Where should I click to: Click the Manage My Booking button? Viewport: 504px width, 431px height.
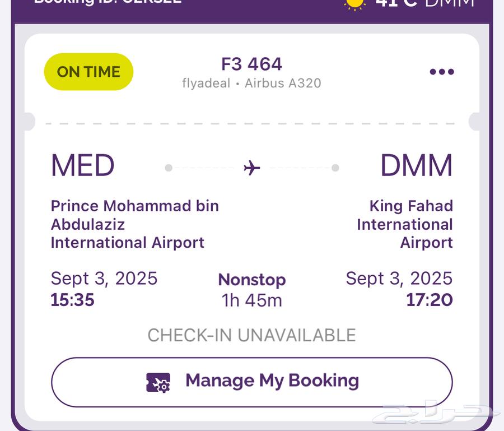point(251,381)
